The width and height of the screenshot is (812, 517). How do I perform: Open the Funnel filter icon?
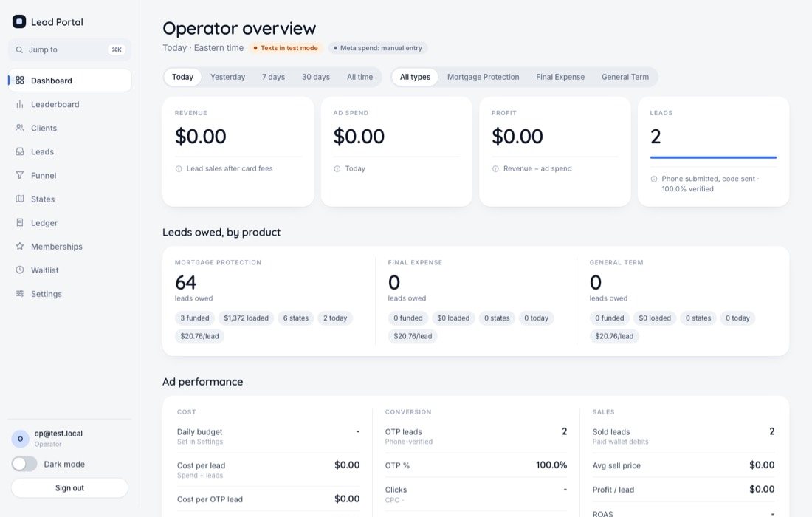click(20, 175)
